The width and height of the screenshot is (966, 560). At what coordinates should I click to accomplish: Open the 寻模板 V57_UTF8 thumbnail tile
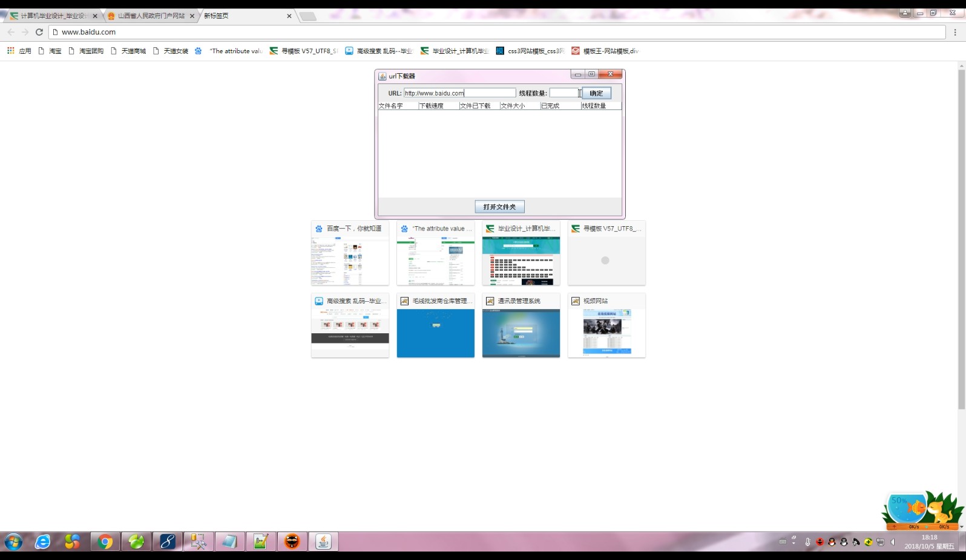606,253
